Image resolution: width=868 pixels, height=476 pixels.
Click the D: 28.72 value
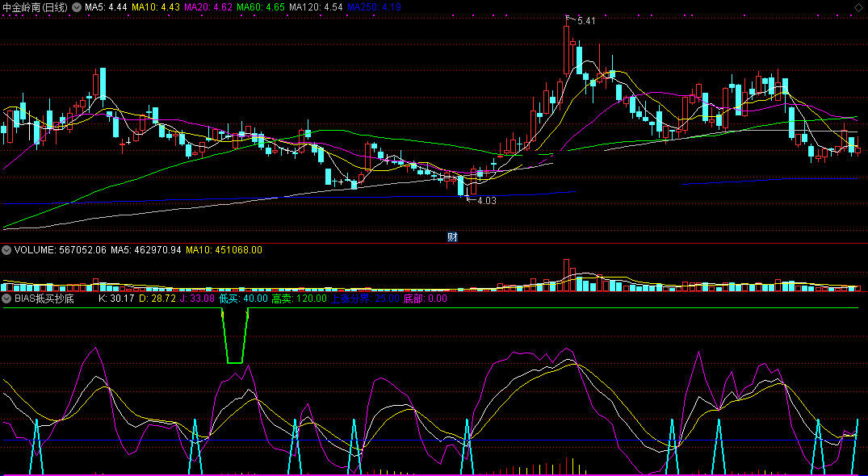[157, 299]
